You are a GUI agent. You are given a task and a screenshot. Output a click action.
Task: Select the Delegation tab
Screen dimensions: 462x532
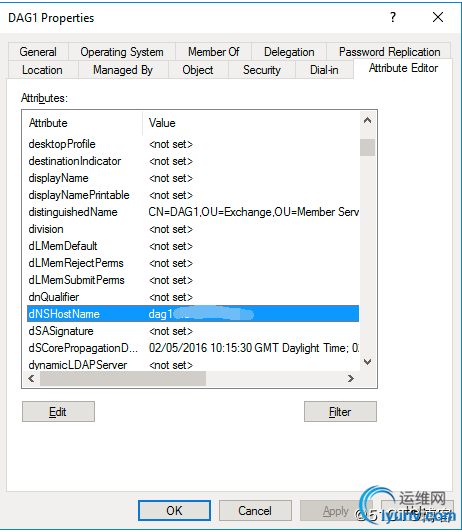point(289,52)
